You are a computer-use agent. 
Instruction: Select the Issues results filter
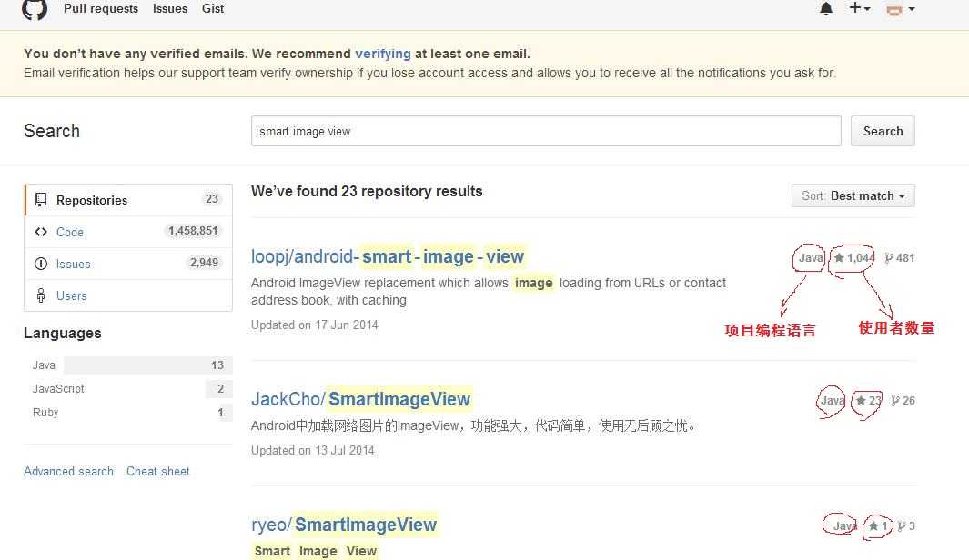[73, 264]
